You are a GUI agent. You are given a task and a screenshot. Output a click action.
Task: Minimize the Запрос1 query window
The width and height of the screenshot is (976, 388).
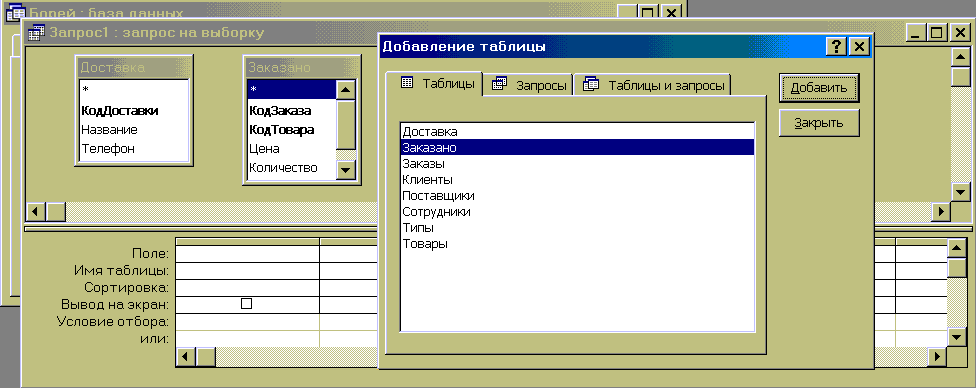(x=916, y=32)
